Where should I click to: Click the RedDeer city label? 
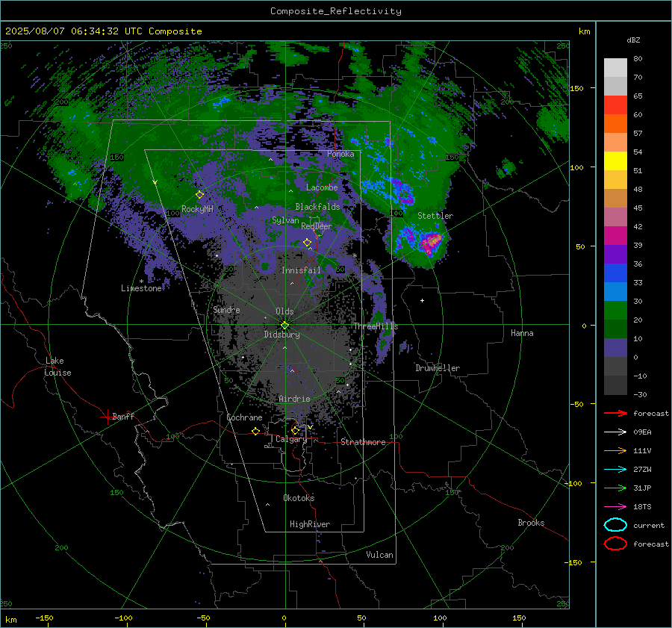pyautogui.click(x=317, y=226)
